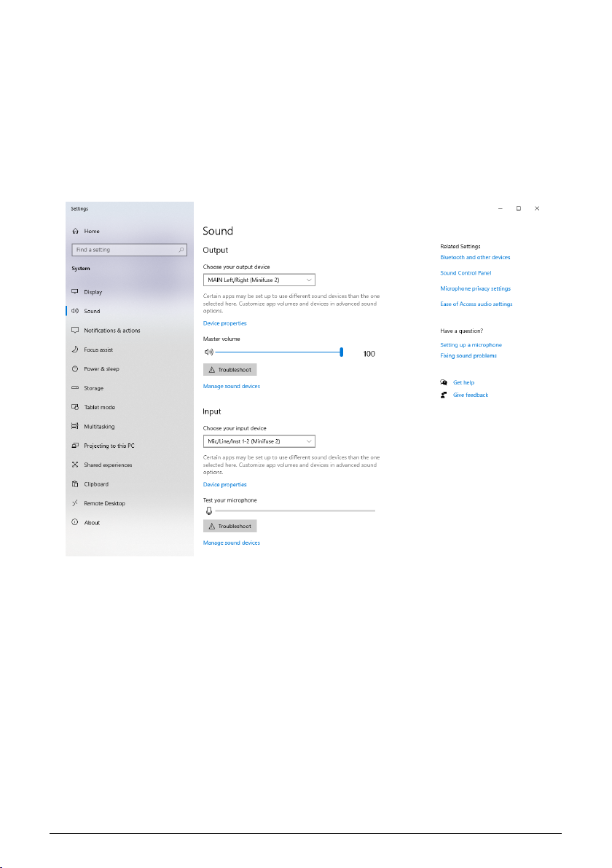The height and width of the screenshot is (868, 612).
Task: Click the microphone icon under Test your microphone
Action: [x=209, y=511]
